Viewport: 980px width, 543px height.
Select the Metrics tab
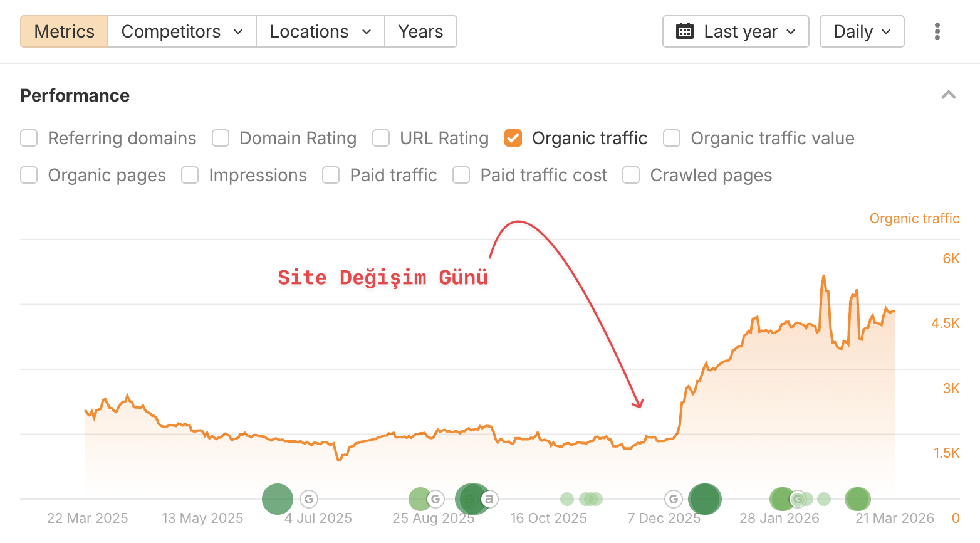click(63, 31)
